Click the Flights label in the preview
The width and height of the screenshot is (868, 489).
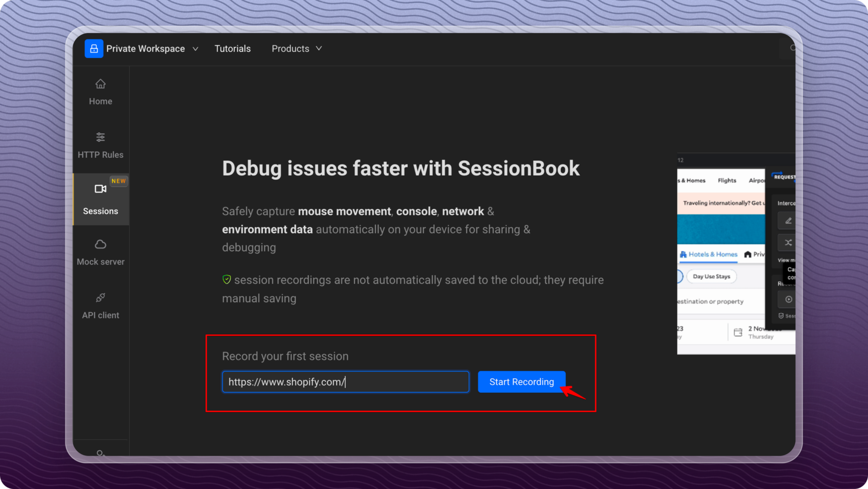[x=726, y=180]
